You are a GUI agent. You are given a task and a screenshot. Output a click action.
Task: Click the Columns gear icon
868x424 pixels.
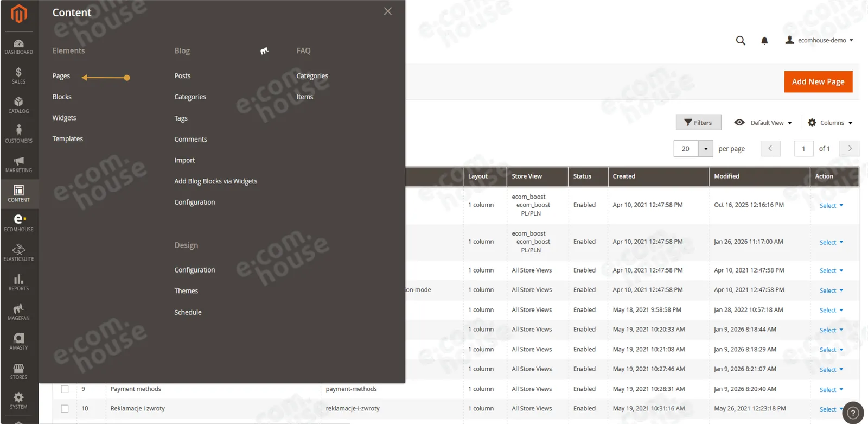click(812, 123)
